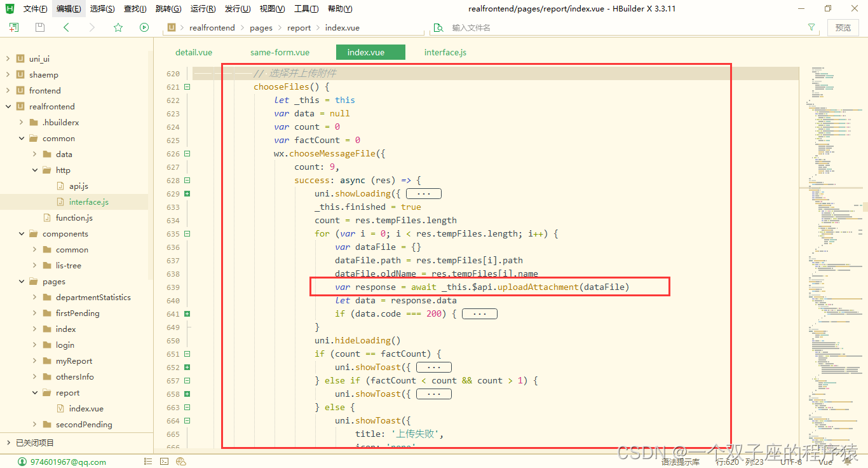Image resolution: width=868 pixels, height=468 pixels.
Task: Open the 跳转(G) menu
Action: [168, 9]
